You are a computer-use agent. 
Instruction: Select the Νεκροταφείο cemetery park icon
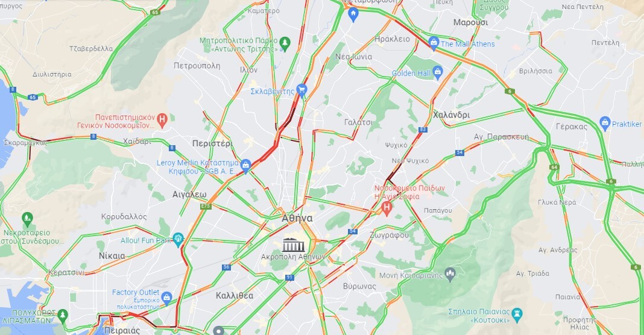pos(28,218)
